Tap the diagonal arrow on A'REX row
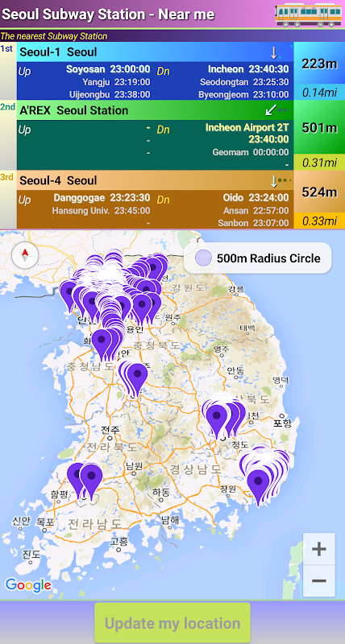Image resolution: width=345 pixels, height=644 pixels. [x=271, y=110]
